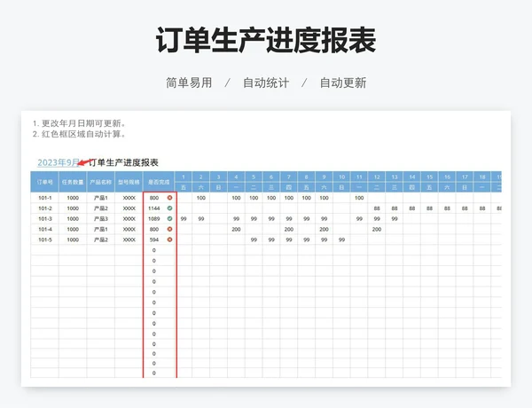Image resolution: width=532 pixels, height=408 pixels.
Task: Select the 产品2 cell in row 101-5
Action: tap(101, 239)
